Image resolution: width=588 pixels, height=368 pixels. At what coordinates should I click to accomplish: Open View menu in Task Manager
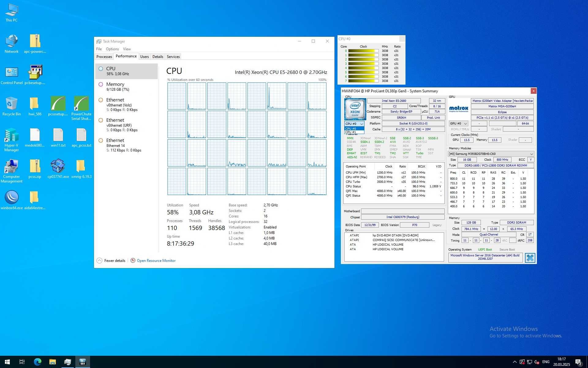click(x=127, y=49)
